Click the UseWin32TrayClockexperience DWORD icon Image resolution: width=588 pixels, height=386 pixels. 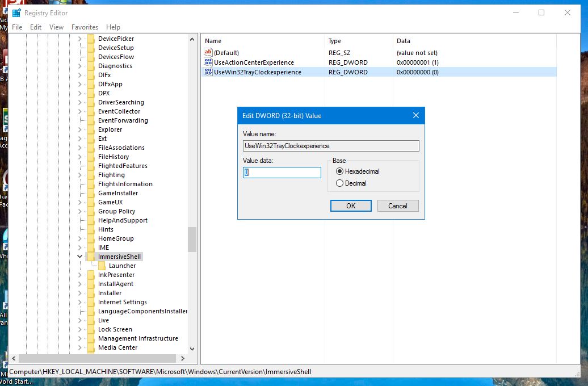[x=208, y=72]
